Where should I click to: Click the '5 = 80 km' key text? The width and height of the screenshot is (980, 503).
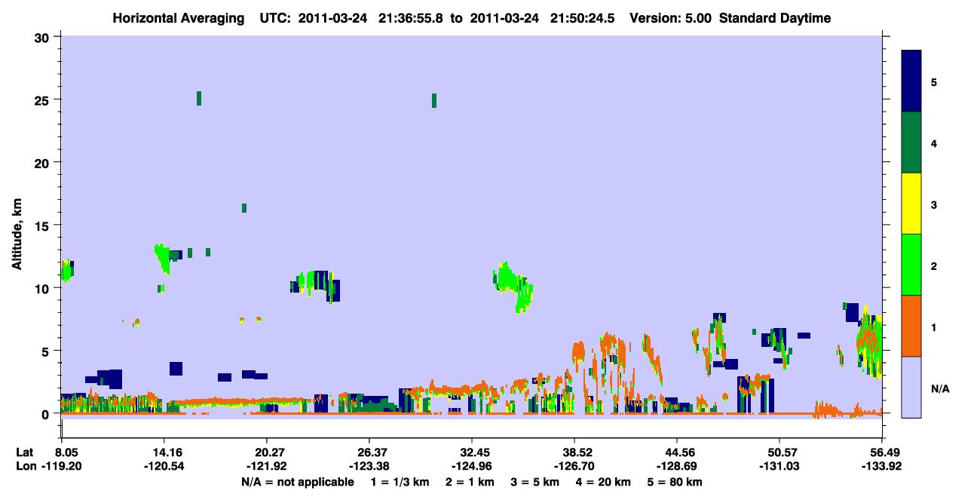pos(675,482)
